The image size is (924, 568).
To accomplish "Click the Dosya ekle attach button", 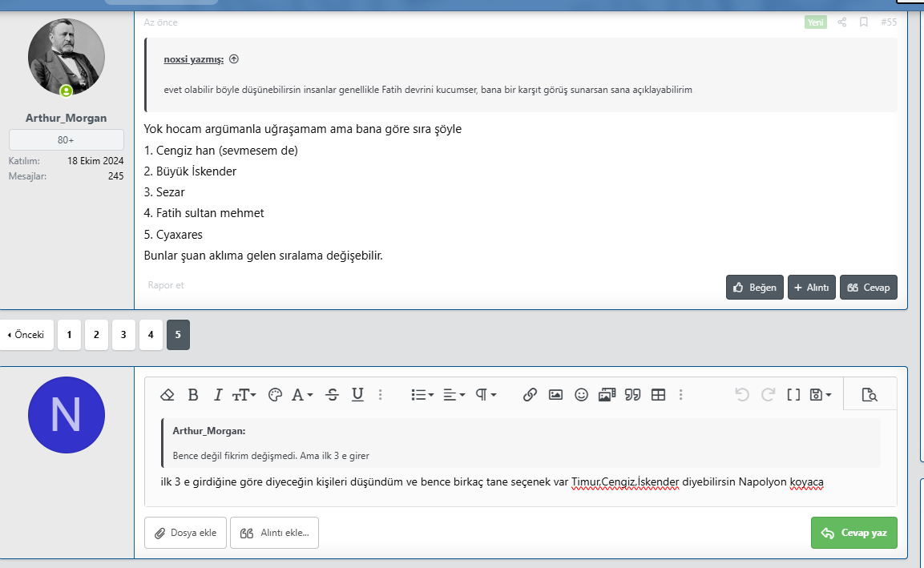I will (185, 533).
